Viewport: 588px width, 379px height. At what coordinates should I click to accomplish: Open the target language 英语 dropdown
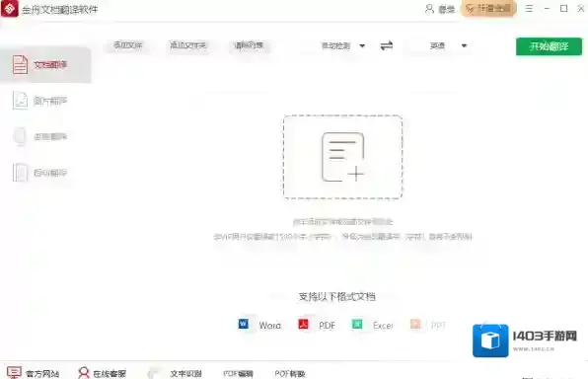pyautogui.click(x=448, y=45)
